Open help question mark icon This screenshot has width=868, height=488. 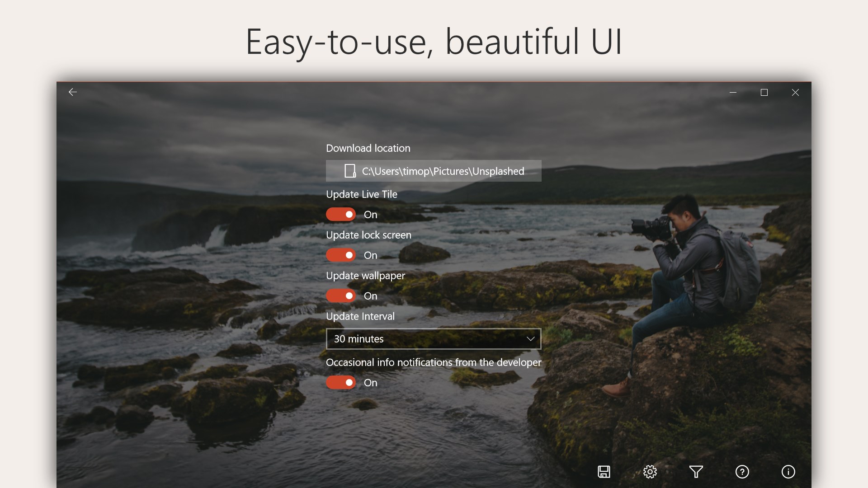[742, 472]
